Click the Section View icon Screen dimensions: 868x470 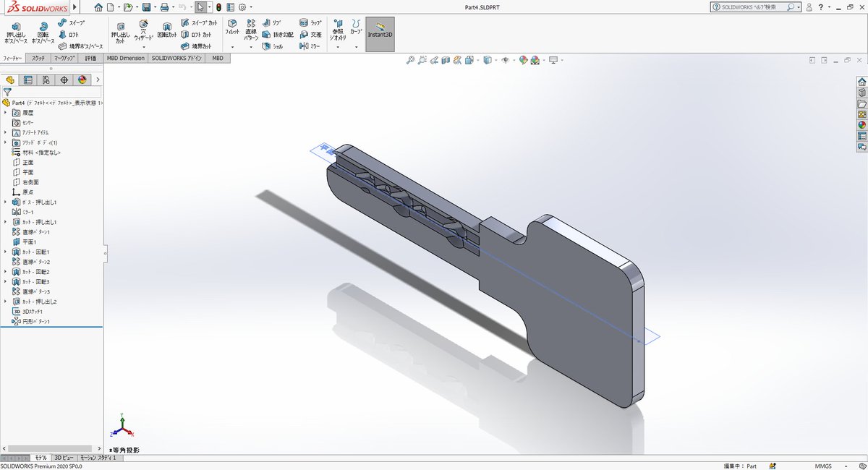446,60
